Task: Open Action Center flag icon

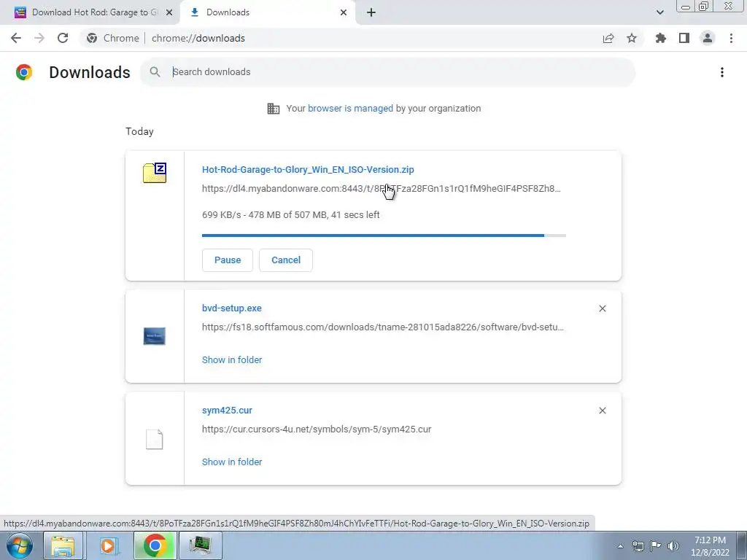Action: (x=656, y=546)
